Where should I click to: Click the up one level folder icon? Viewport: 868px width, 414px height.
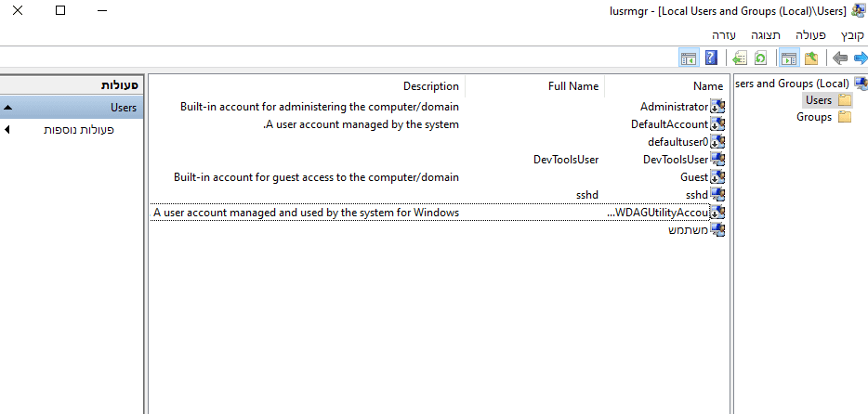click(810, 58)
